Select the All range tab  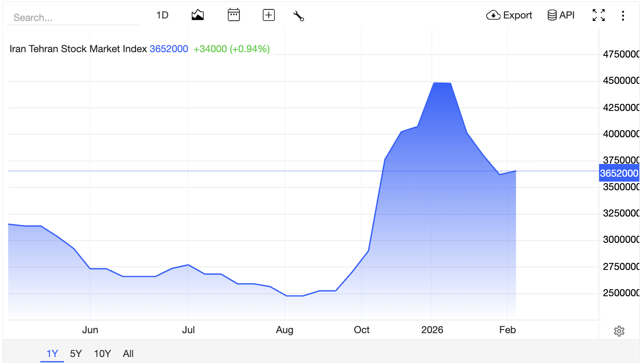point(128,354)
